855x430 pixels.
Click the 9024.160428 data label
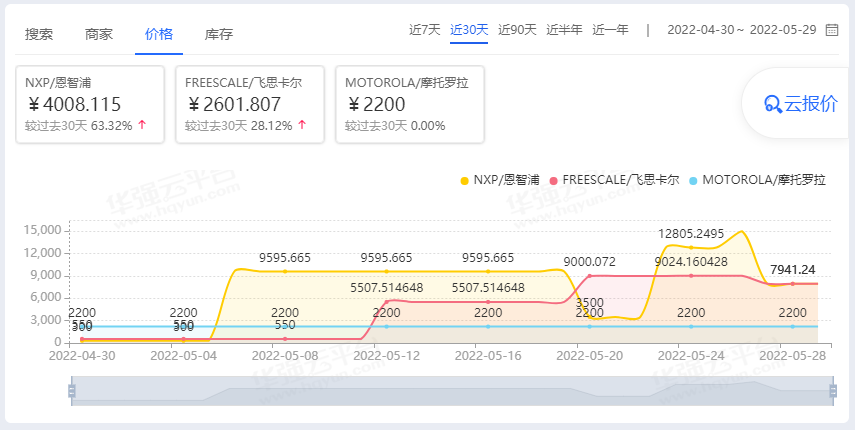click(x=691, y=262)
